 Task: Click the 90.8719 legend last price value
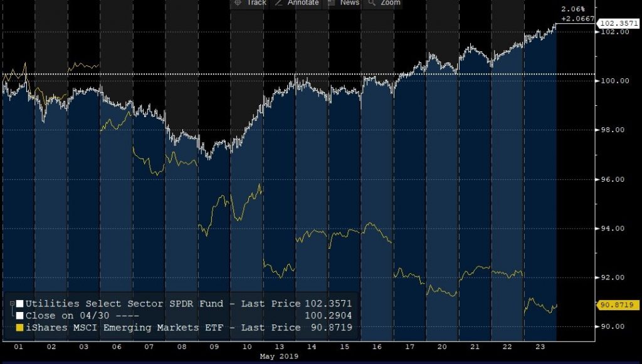point(331,328)
